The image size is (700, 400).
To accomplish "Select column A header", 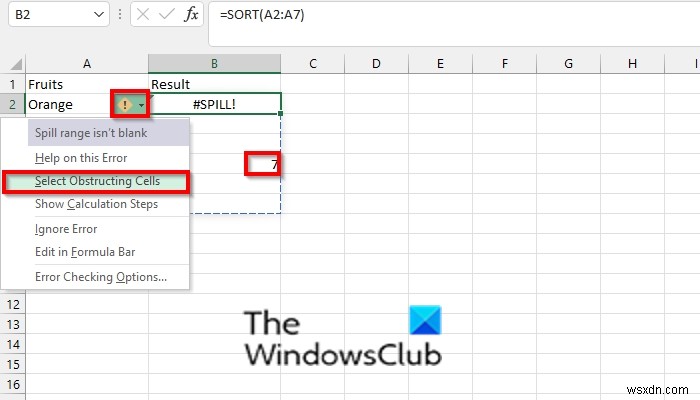I will tap(87, 64).
